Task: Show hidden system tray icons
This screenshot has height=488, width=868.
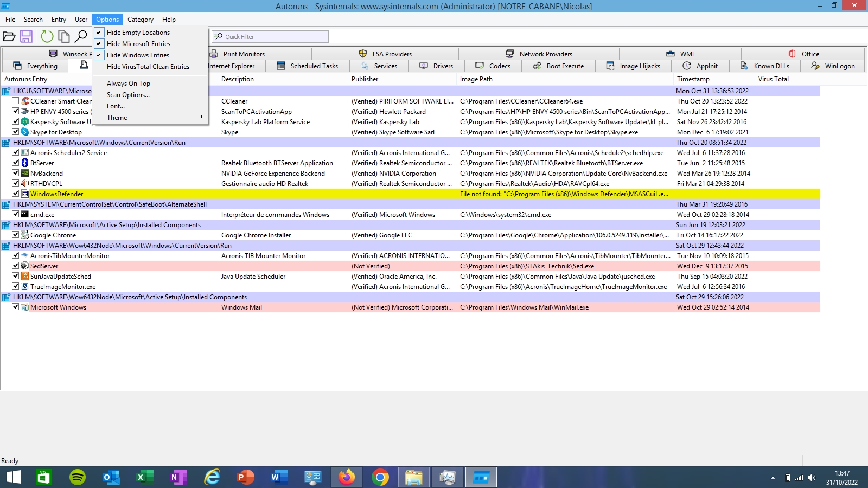Action: click(x=773, y=478)
